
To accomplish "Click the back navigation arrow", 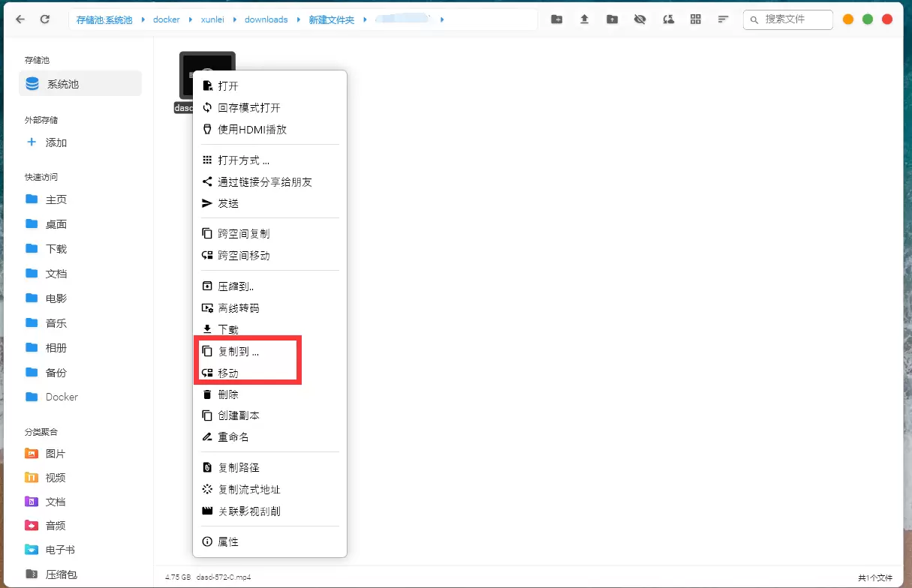I will pos(20,19).
